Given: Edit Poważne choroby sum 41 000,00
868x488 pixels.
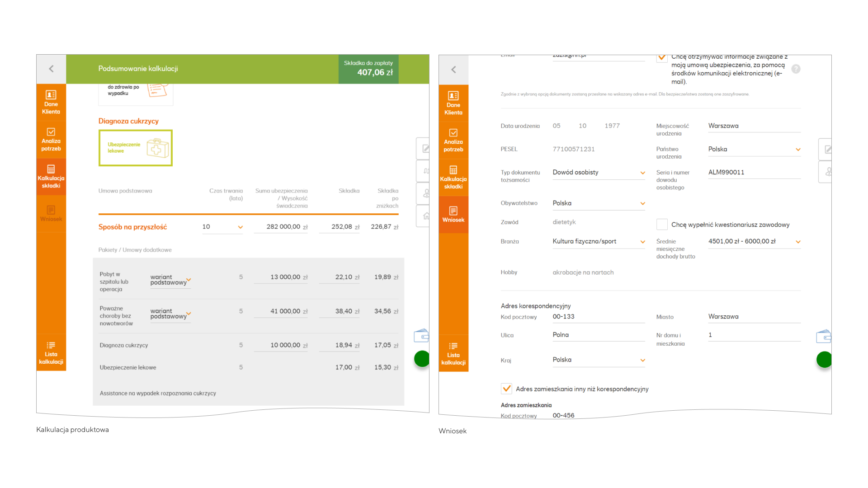Looking at the screenshot, I should coord(281,311).
